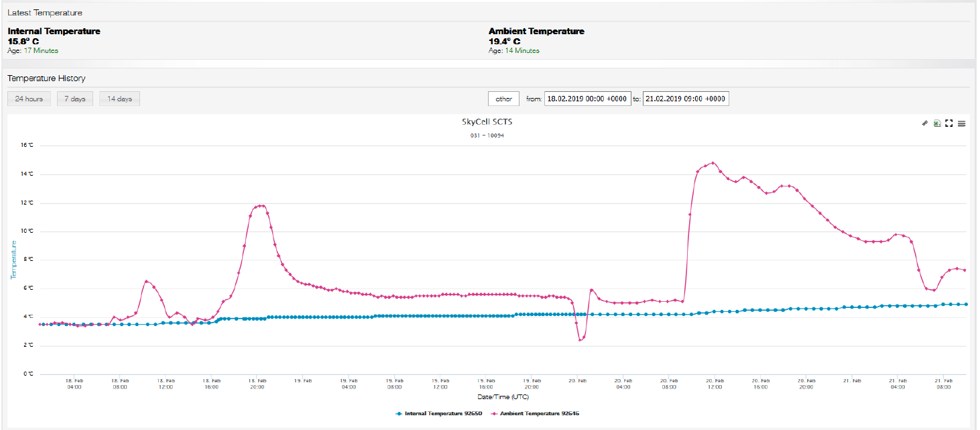Viewport: 980px width, 430px height.
Task: Click the Temperature History panel header
Action: point(46,78)
